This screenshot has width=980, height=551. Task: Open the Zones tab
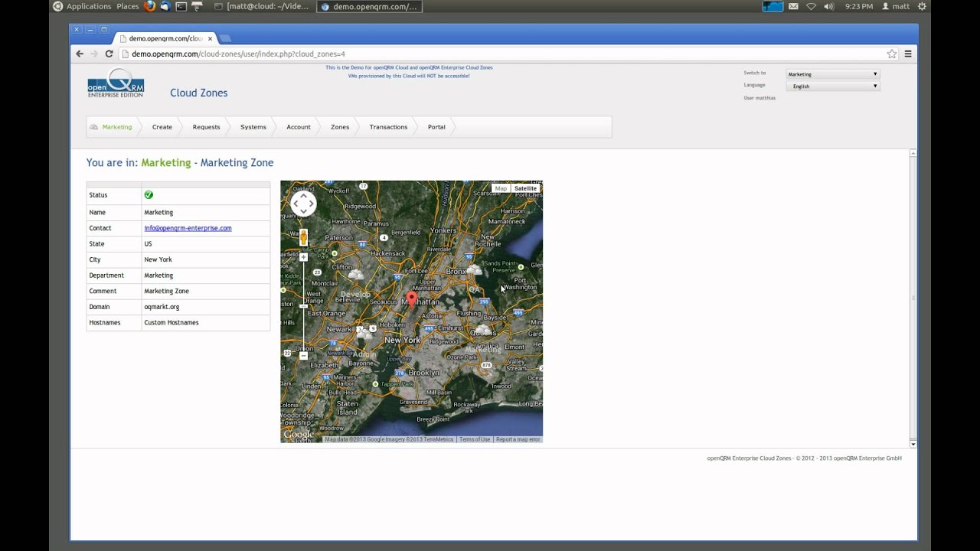click(340, 127)
